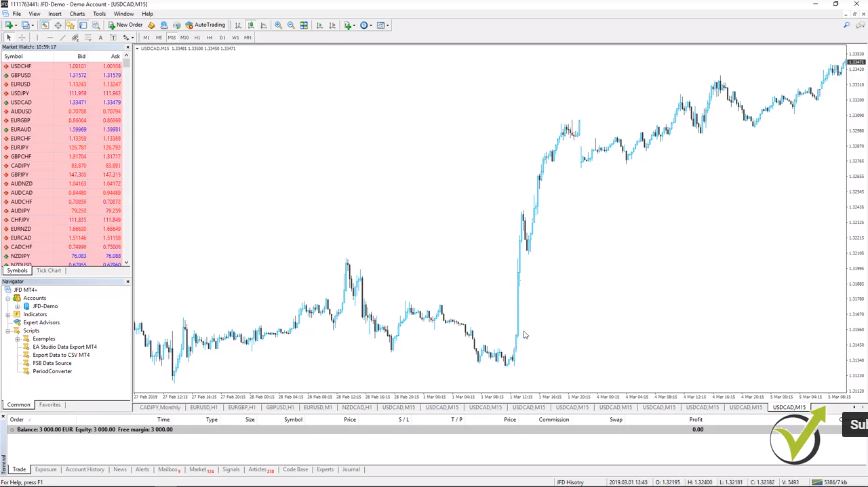Click the New Chart toolbar icon
The height and width of the screenshot is (487, 868).
tap(9, 25)
